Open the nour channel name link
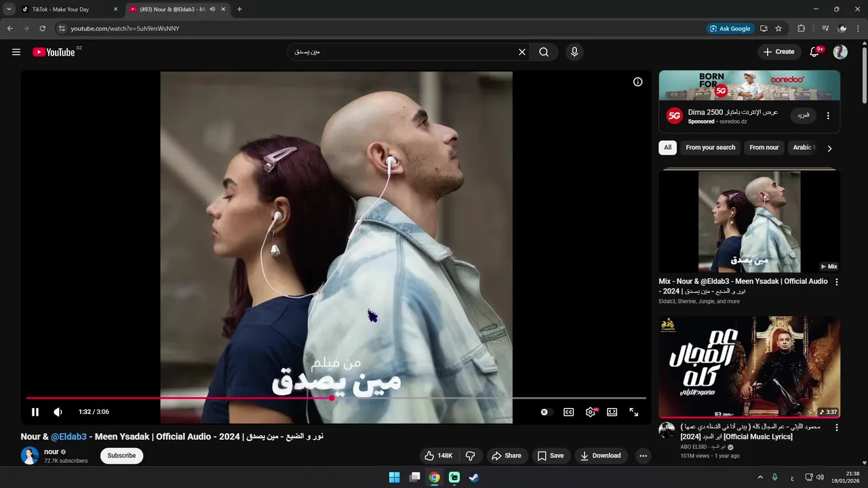868x488 pixels. coord(52,451)
